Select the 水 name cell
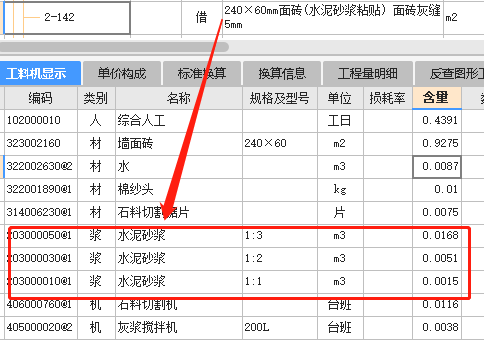This screenshot has height=360, width=484. pyautogui.click(x=179, y=167)
